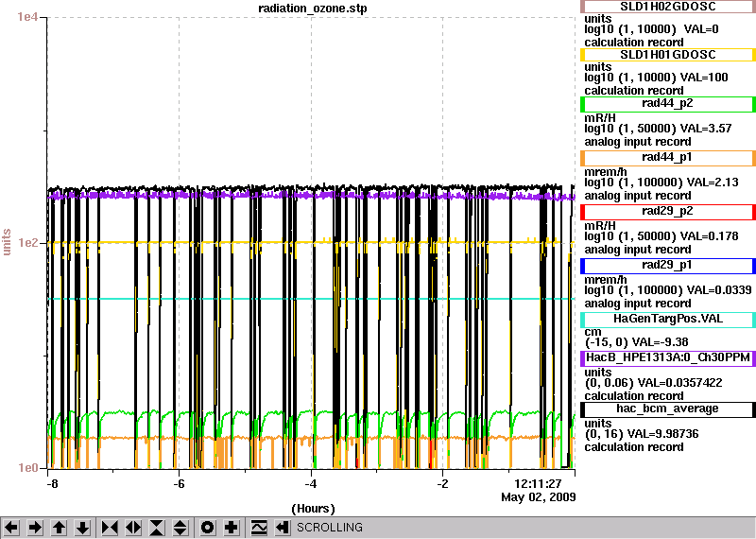This screenshot has width=756, height=539.
Task: Click the radiation_ozone.stp graph title
Action: point(313,9)
